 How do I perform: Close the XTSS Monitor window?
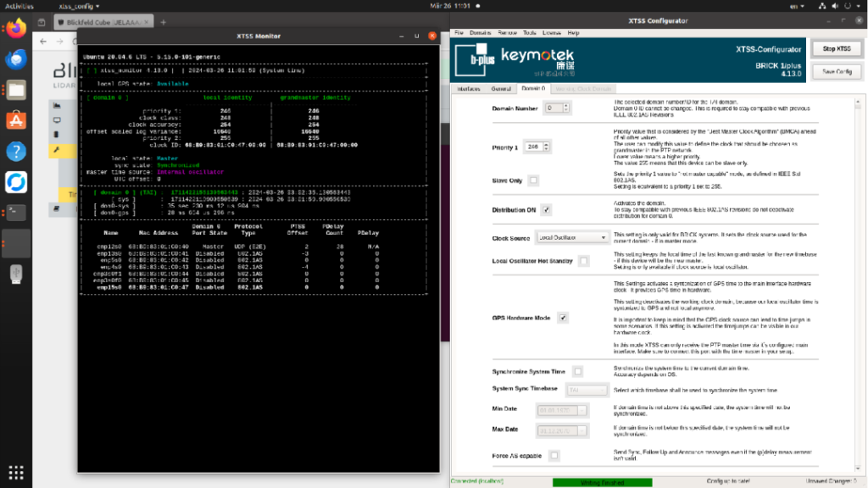point(432,36)
